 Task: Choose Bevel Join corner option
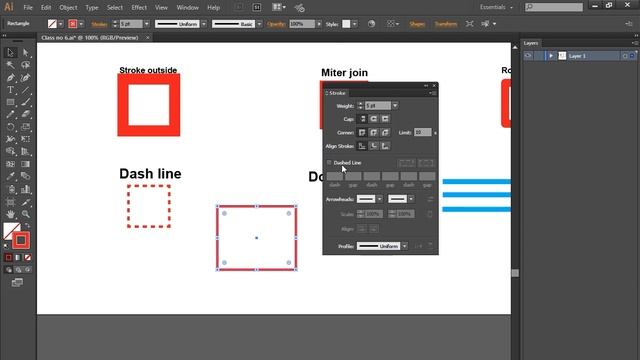pos(385,132)
